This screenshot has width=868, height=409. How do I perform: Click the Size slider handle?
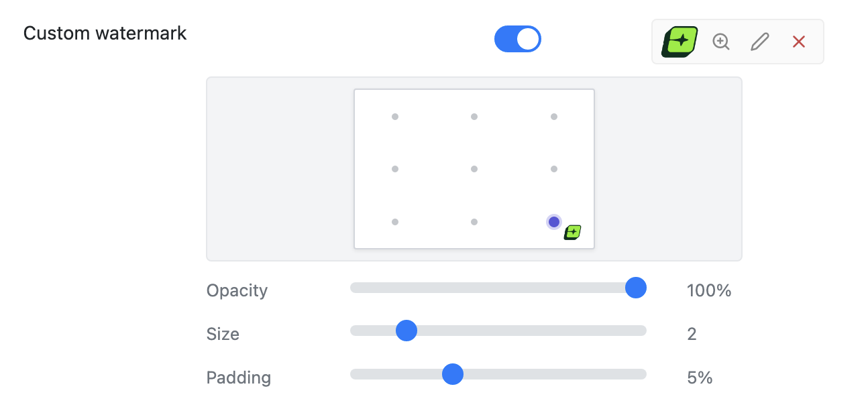(x=406, y=331)
